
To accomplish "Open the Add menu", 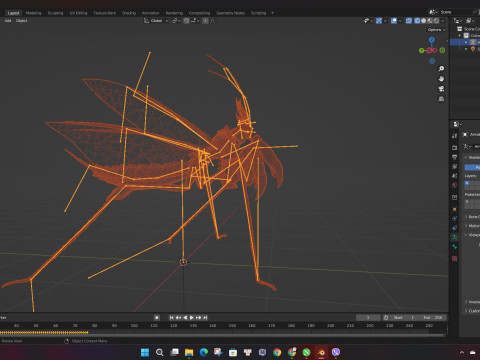I will [x=8, y=21].
